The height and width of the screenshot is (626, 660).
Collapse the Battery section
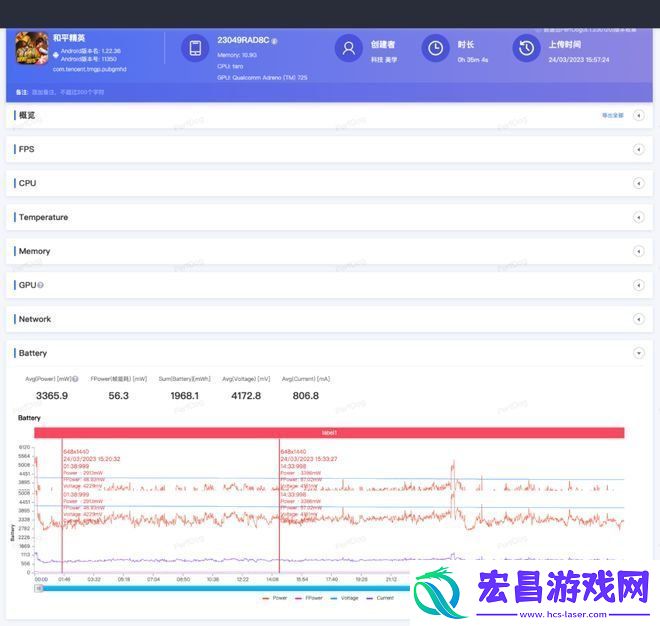pyautogui.click(x=639, y=353)
